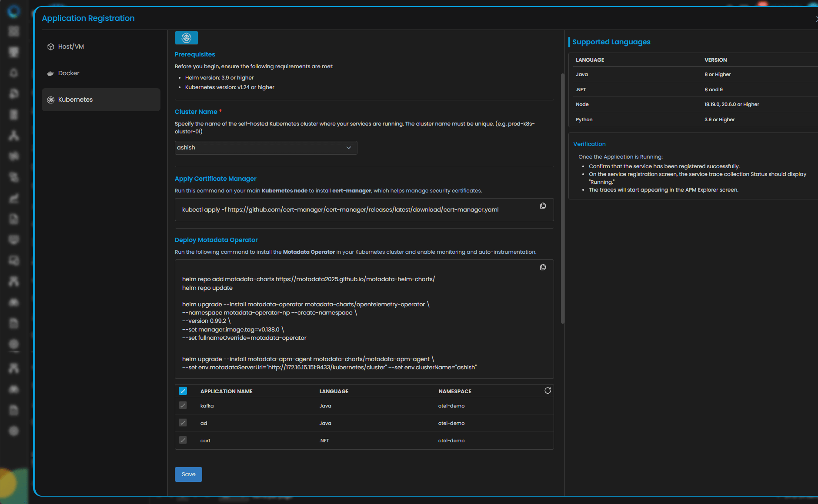Viewport: 818px width, 504px height.
Task: Copy the cert-manager kubectl command
Action: pos(543,206)
